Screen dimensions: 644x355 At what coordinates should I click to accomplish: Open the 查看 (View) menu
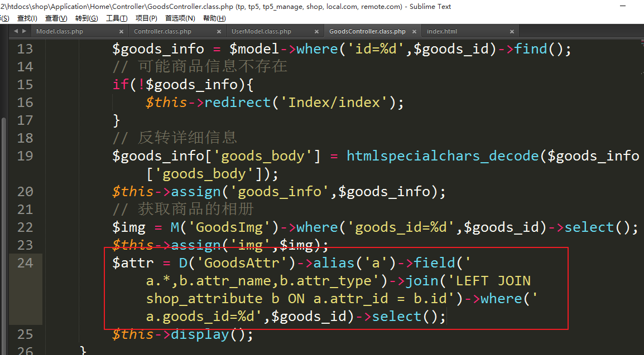(56, 18)
